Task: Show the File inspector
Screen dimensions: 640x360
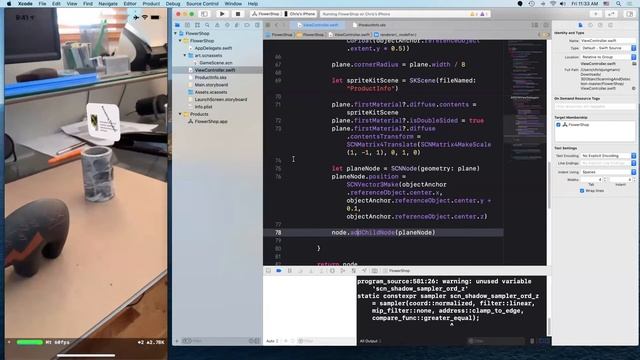Action: coord(580,25)
